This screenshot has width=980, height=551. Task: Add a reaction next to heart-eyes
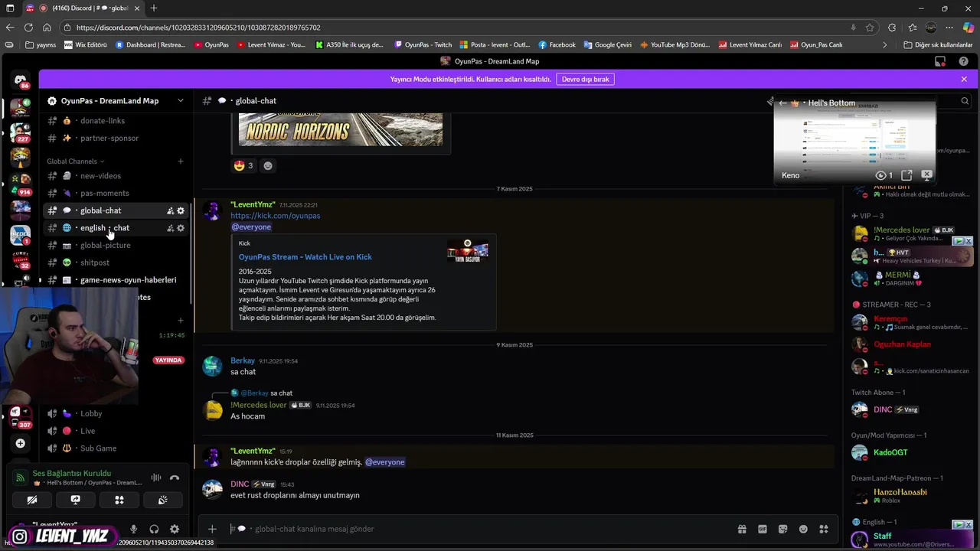pos(268,165)
